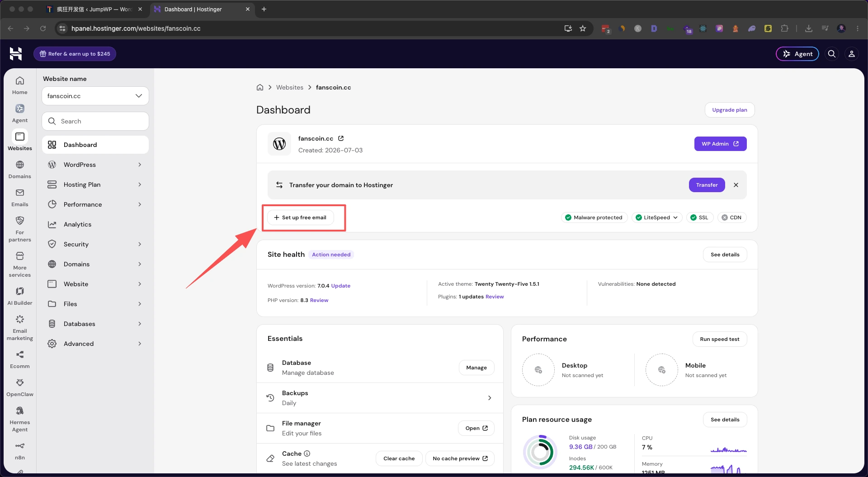Review plugin updates link
Screen dimensions: 868x477
click(x=495, y=297)
